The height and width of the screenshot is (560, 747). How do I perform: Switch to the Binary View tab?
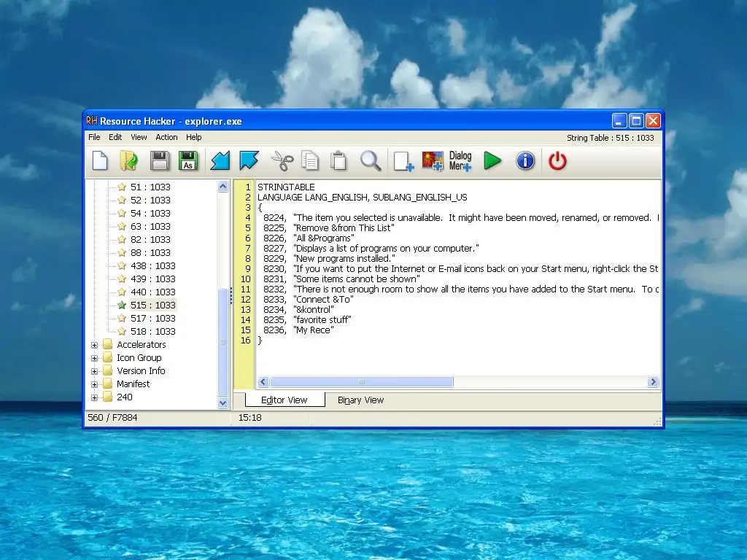pos(360,400)
